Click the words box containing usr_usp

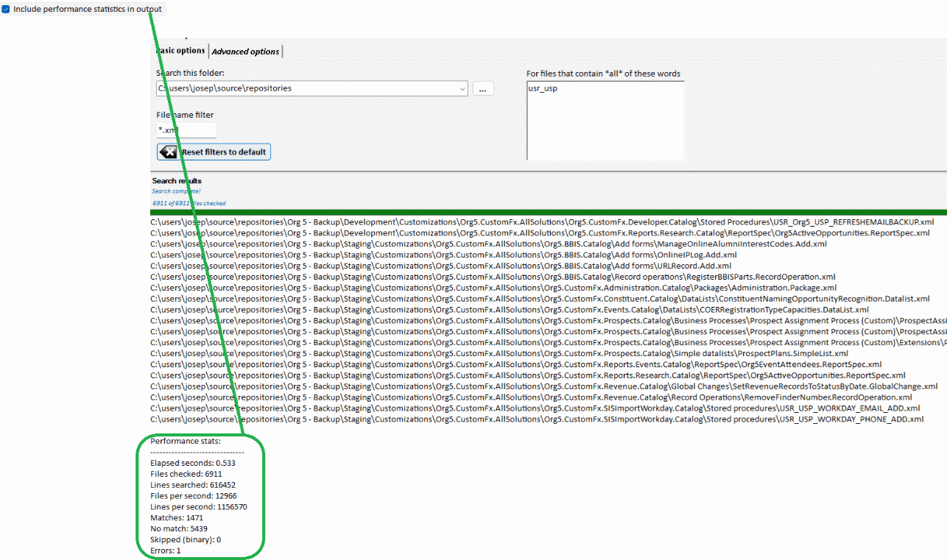pos(605,120)
